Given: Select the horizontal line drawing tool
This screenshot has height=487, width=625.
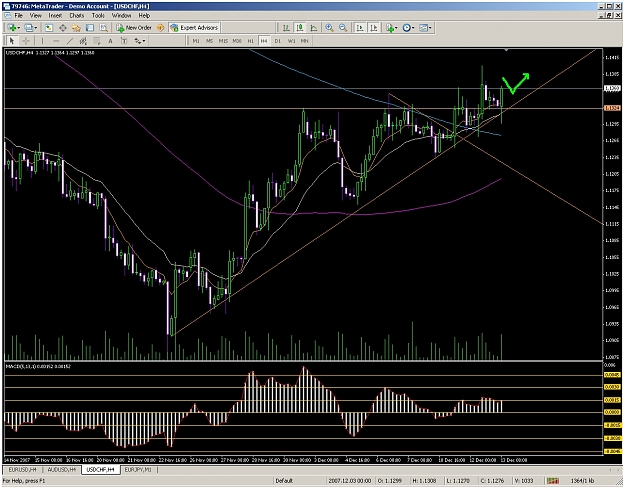Looking at the screenshot, I should [56, 41].
